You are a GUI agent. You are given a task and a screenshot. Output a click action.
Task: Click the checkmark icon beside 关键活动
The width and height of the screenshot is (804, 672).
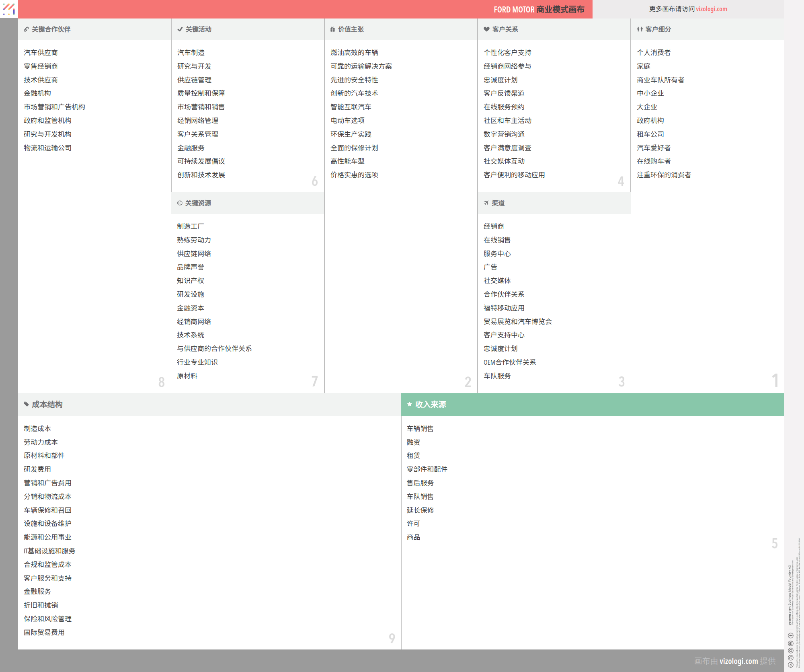(x=180, y=29)
